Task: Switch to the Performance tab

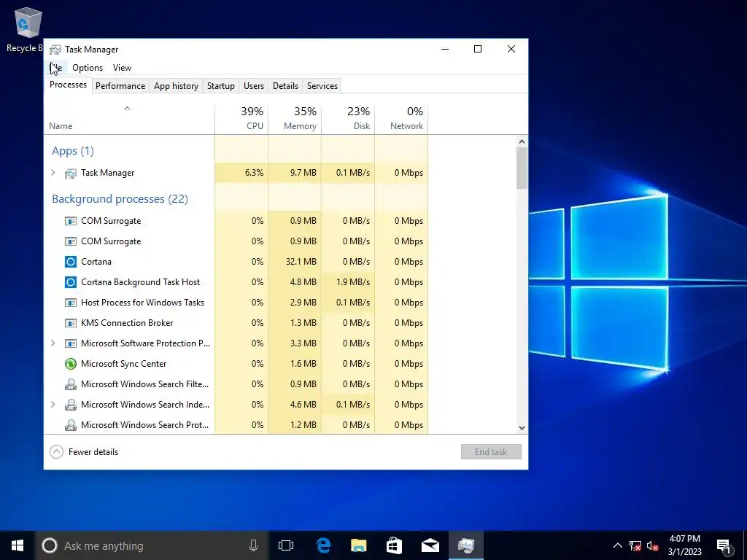Action: click(120, 86)
